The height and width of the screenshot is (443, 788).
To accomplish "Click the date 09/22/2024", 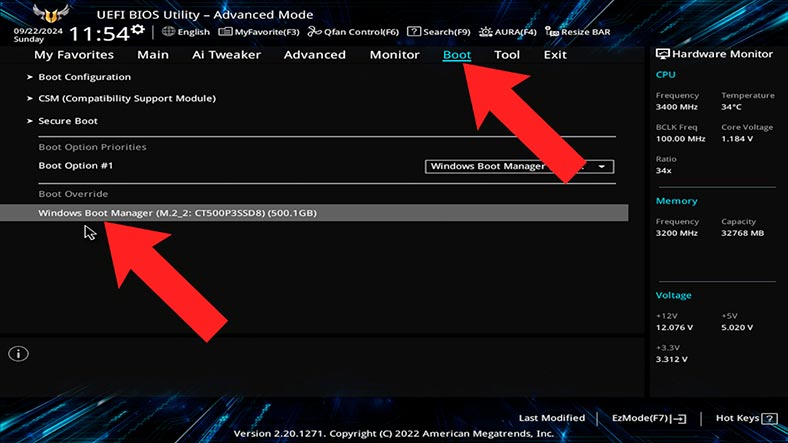I will (x=38, y=31).
